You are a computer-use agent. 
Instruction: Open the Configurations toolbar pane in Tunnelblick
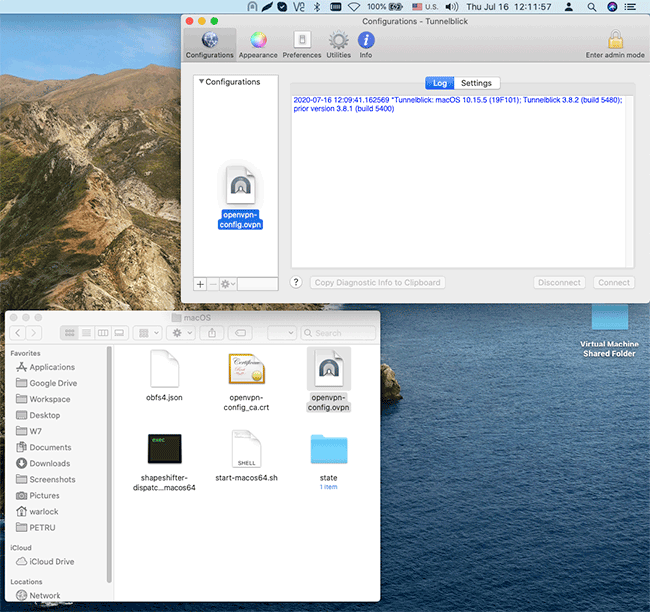pyautogui.click(x=209, y=45)
